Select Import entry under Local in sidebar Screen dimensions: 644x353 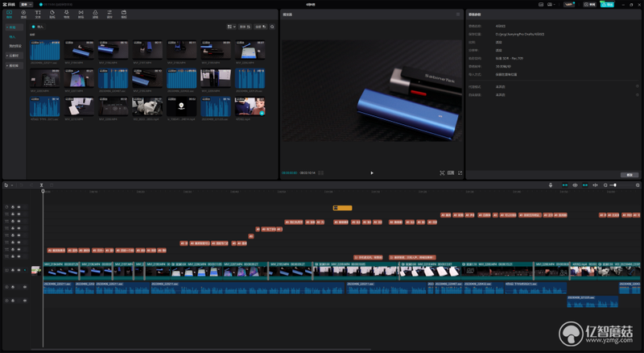click(12, 36)
